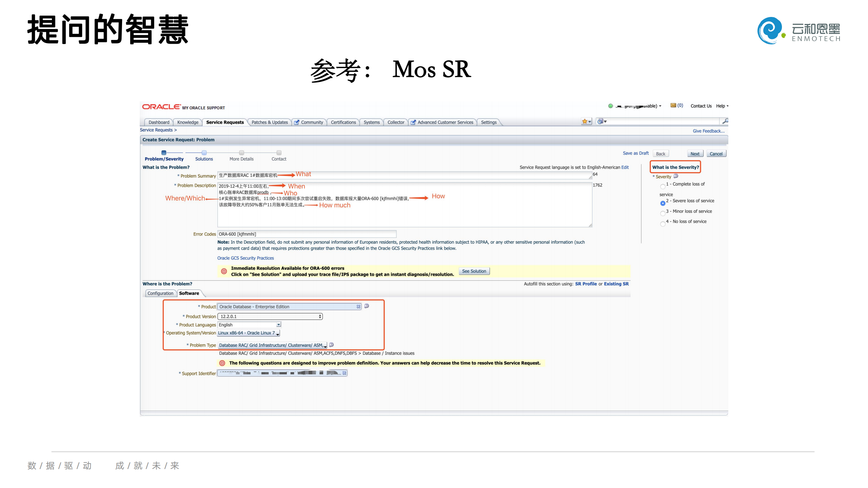
Task: Clear the Product field with the X icon
Action: [358, 306]
